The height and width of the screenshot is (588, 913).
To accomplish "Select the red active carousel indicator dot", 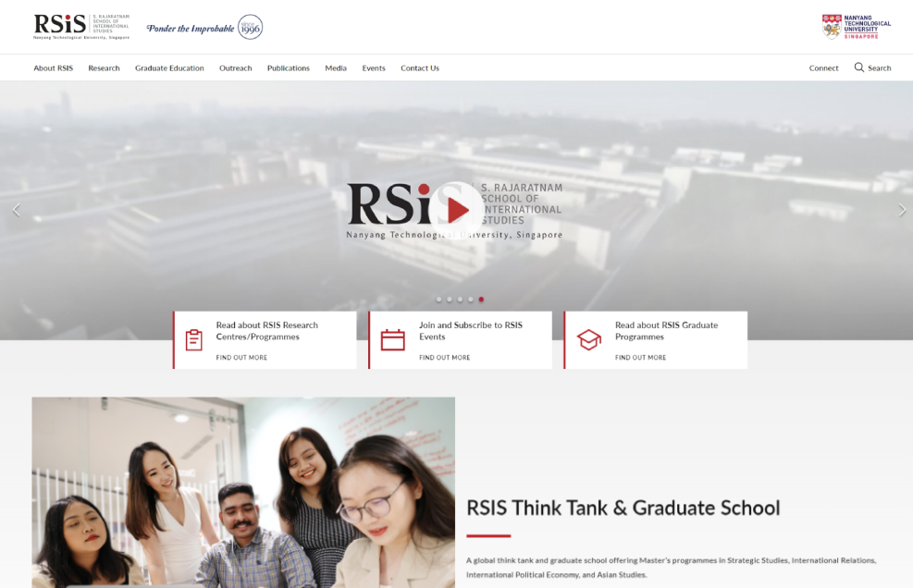I will tap(481, 300).
